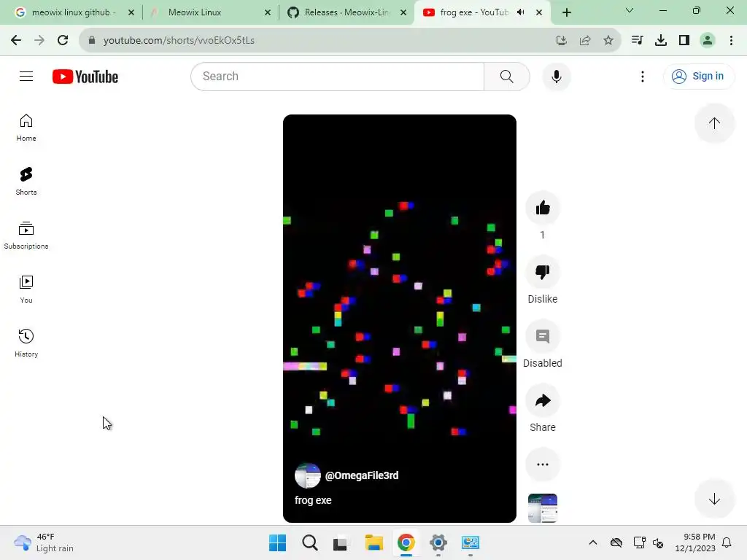Go forward in the browser
This screenshot has height=560, width=747.
coord(39,40)
